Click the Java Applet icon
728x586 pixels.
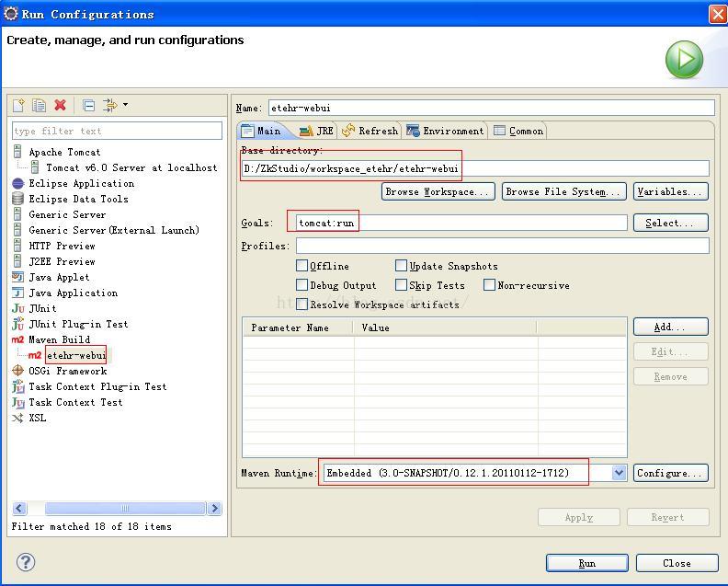pos(17,277)
